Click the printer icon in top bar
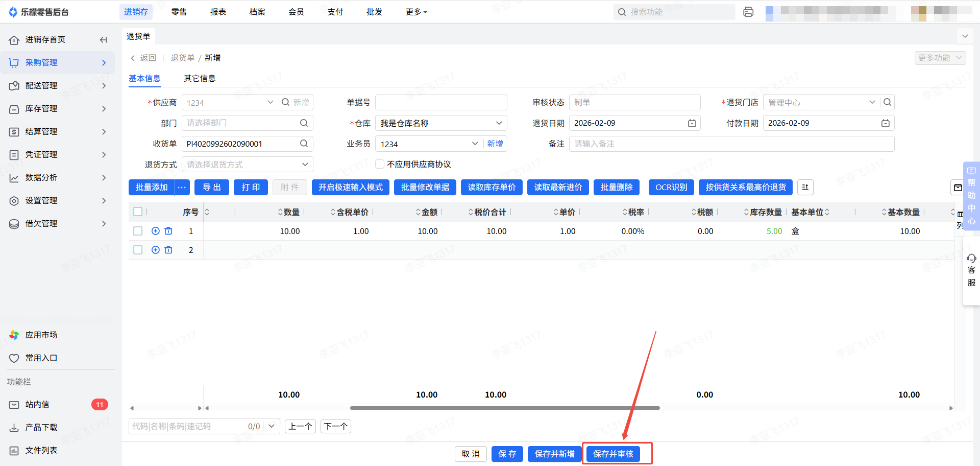Image resolution: width=980 pixels, height=466 pixels. coord(748,12)
